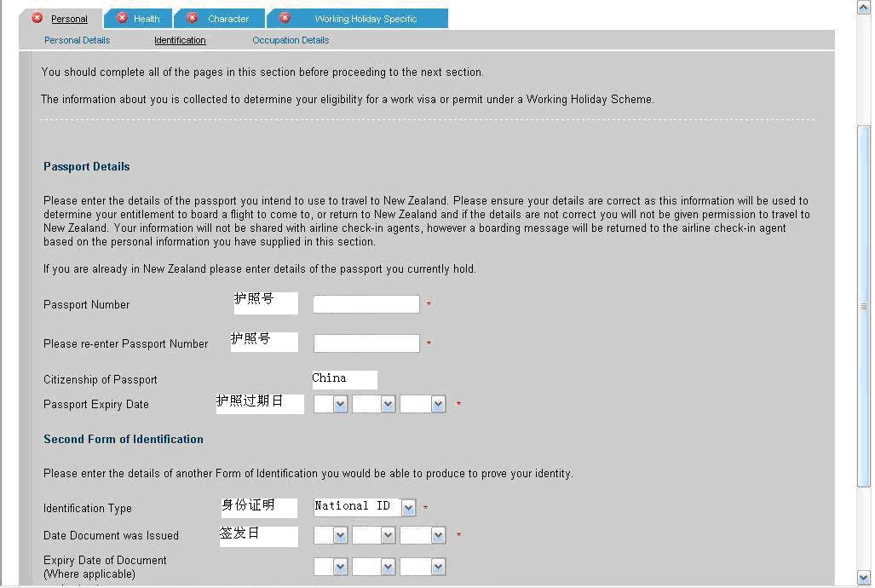Click the red error icon on Personal tab
The width and height of the screenshot is (875, 588).
pyautogui.click(x=37, y=18)
